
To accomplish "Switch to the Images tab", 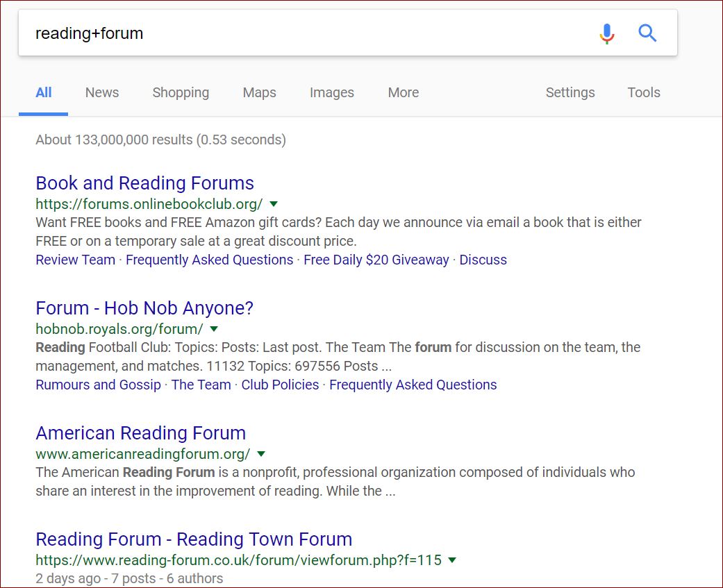I will tap(331, 92).
